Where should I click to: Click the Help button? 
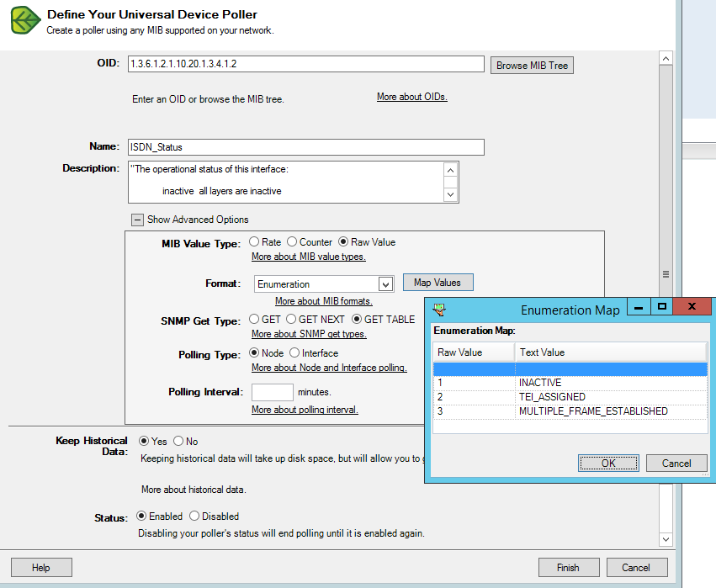[41, 568]
